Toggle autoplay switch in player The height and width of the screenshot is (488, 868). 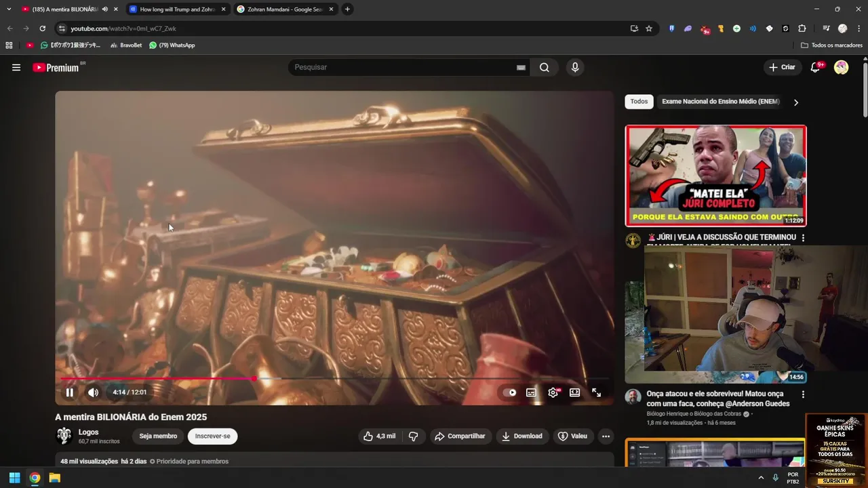pyautogui.click(x=509, y=392)
